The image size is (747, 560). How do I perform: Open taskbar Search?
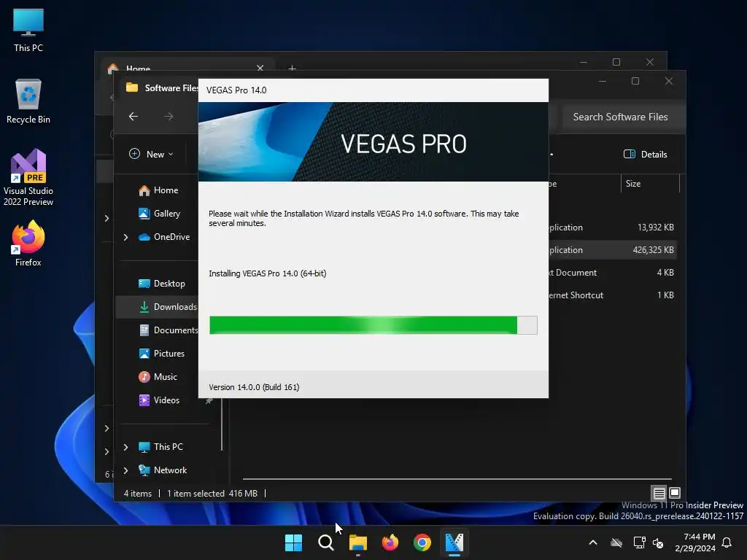tap(326, 542)
